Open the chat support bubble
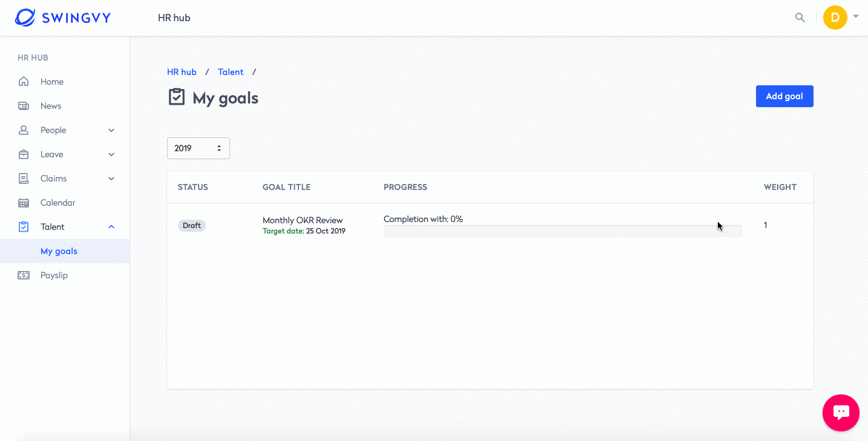The width and height of the screenshot is (868, 441). 841,413
